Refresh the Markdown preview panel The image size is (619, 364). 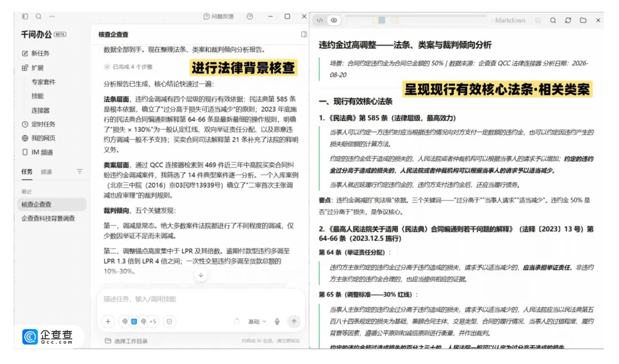click(x=568, y=20)
